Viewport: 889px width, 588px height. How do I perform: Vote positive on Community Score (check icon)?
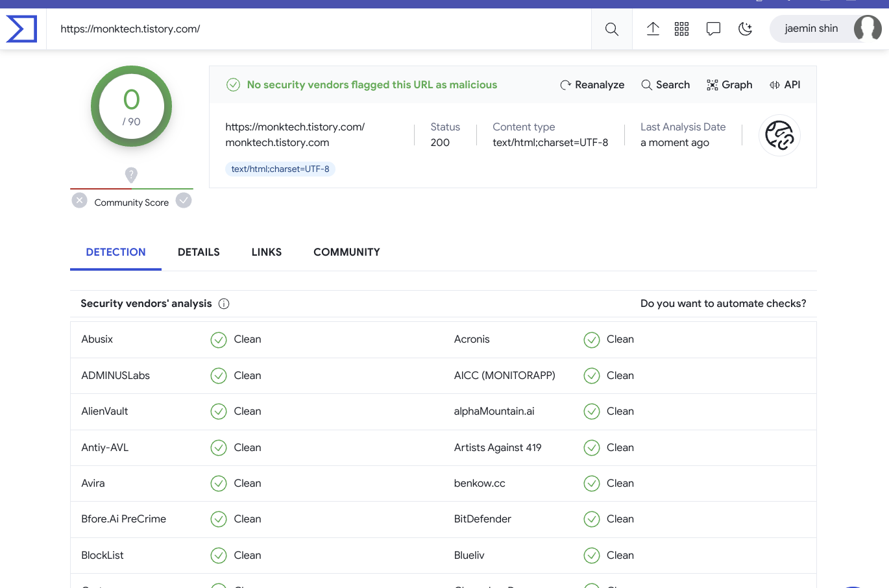point(184,200)
